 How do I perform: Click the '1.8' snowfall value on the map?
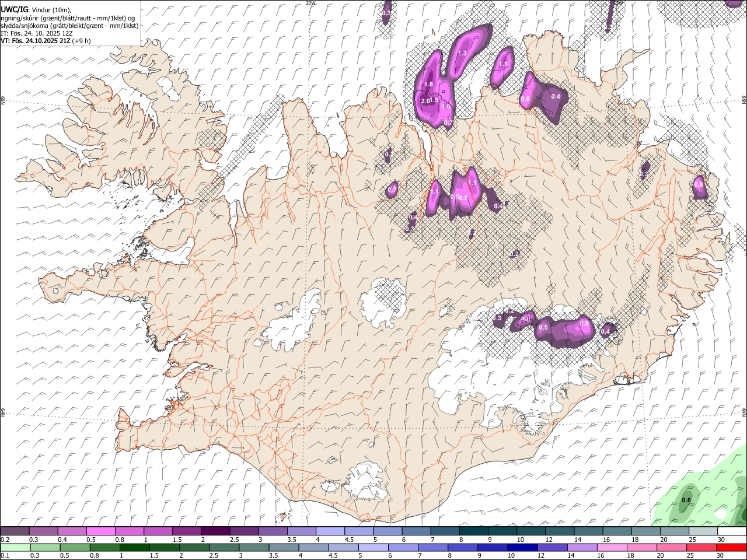click(x=428, y=85)
